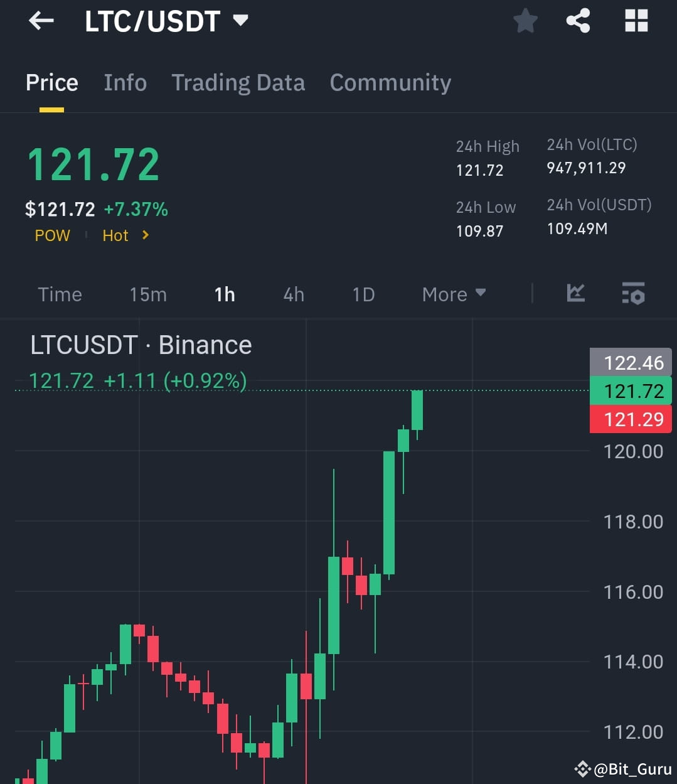The width and height of the screenshot is (677, 784).
Task: Open the chart settings icon
Action: coord(633,294)
